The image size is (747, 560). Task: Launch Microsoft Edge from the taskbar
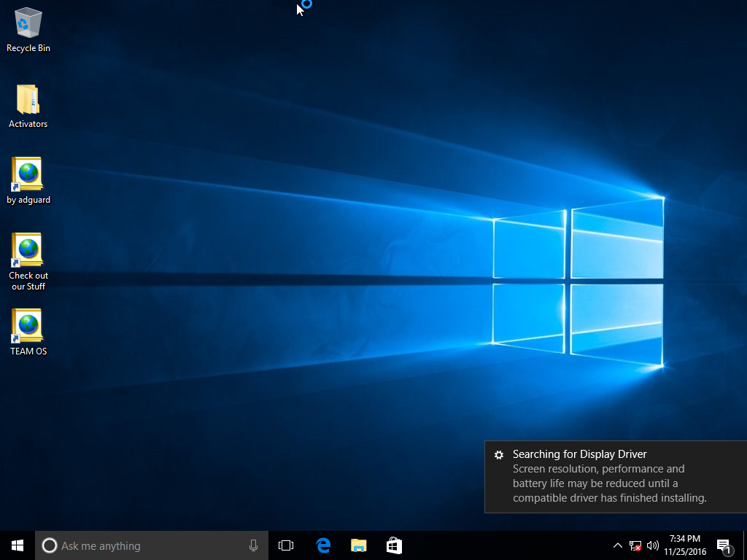coord(323,545)
